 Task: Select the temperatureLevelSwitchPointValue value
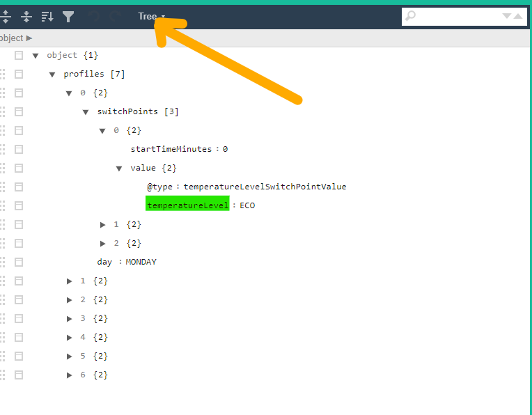pos(265,187)
